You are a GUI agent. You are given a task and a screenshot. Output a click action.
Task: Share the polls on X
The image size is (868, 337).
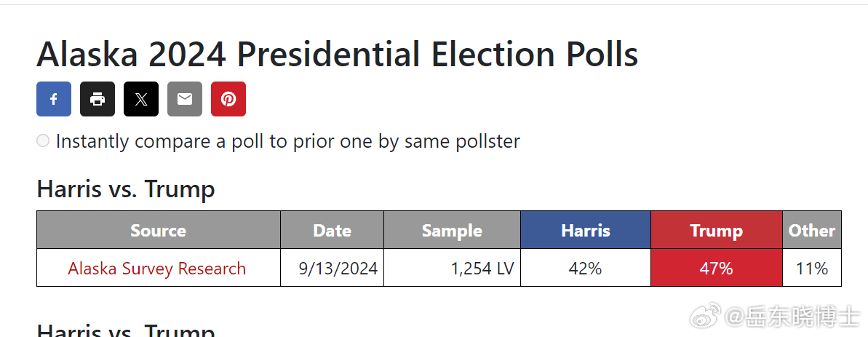pos(141,99)
